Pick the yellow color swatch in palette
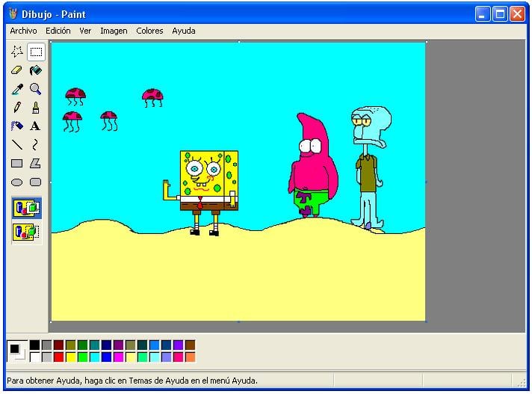Image resolution: width=532 pixels, height=394 pixels. tap(70, 357)
